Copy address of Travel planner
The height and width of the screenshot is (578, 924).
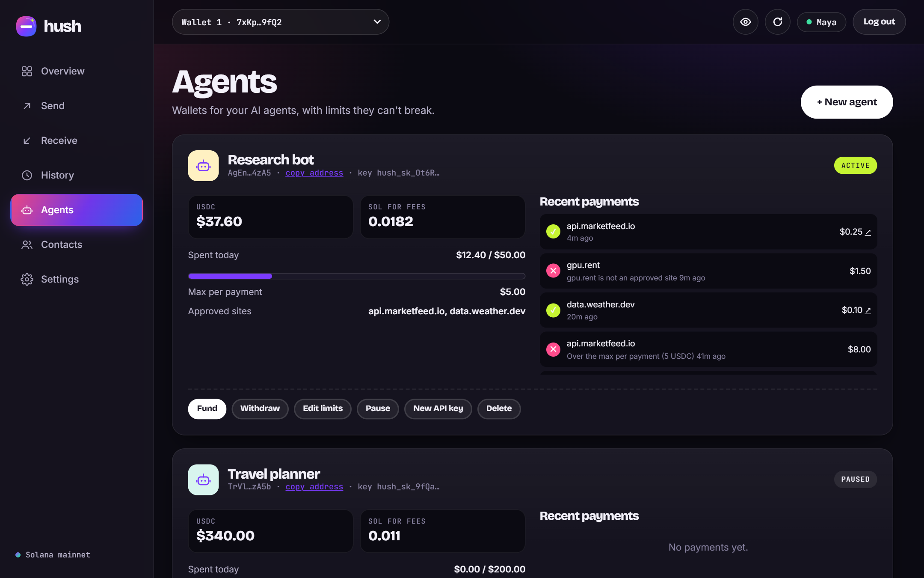314,487
